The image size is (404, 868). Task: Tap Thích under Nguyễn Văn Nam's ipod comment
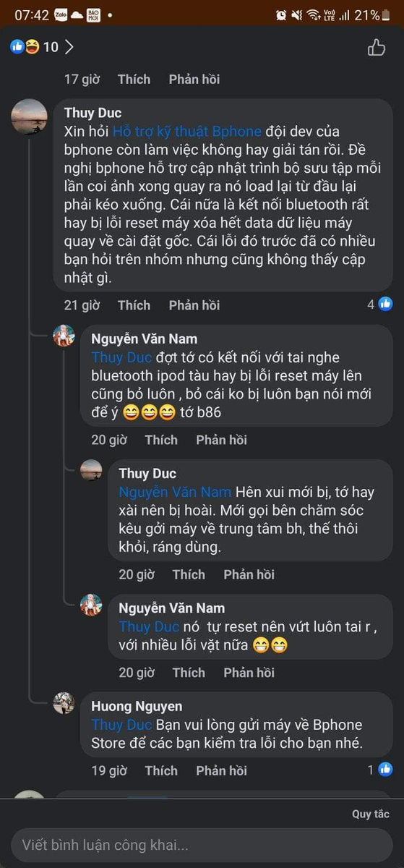161,440
